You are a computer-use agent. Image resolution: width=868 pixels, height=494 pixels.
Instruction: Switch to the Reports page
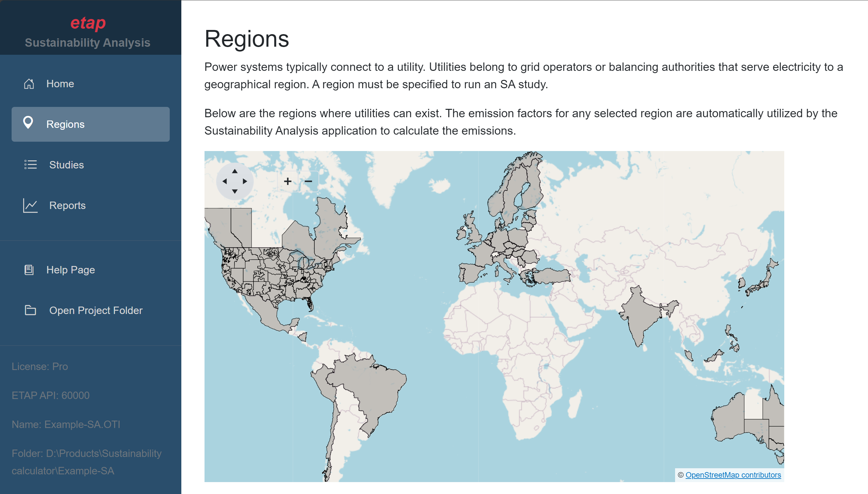pyautogui.click(x=68, y=205)
